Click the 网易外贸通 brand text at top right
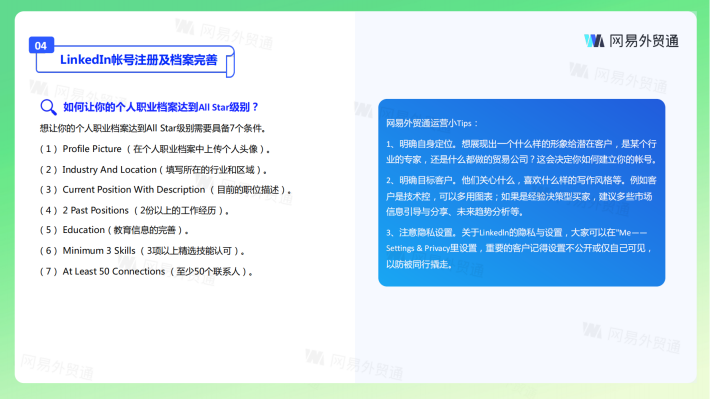Image resolution: width=710 pixels, height=399 pixels. (644, 41)
